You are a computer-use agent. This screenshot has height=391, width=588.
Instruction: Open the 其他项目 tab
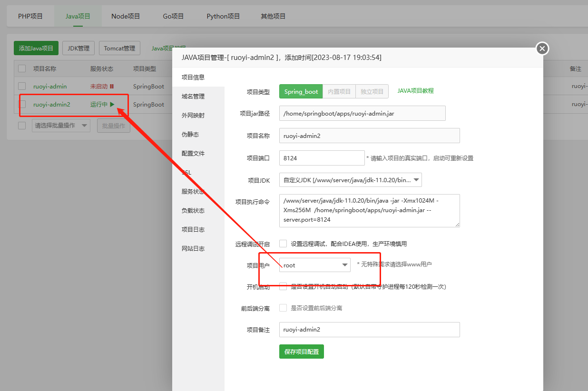point(273,16)
